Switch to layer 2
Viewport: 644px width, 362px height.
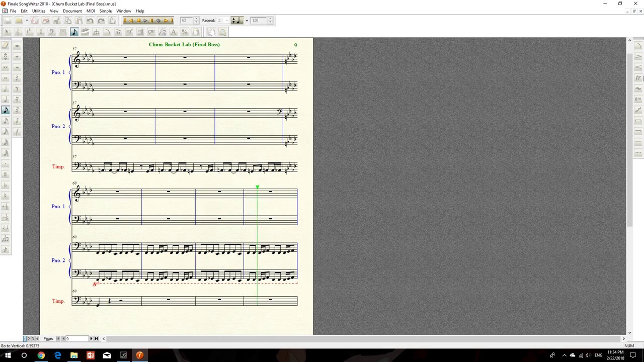point(29,339)
